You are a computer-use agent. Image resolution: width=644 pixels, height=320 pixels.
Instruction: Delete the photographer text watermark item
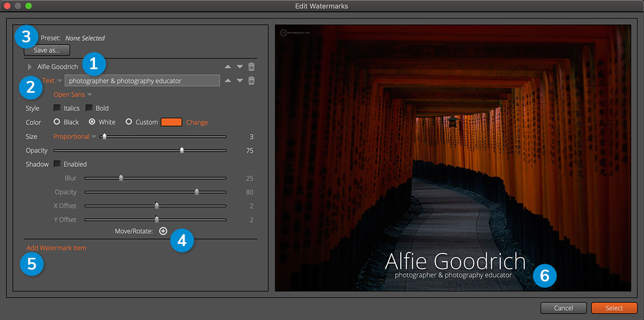point(251,81)
